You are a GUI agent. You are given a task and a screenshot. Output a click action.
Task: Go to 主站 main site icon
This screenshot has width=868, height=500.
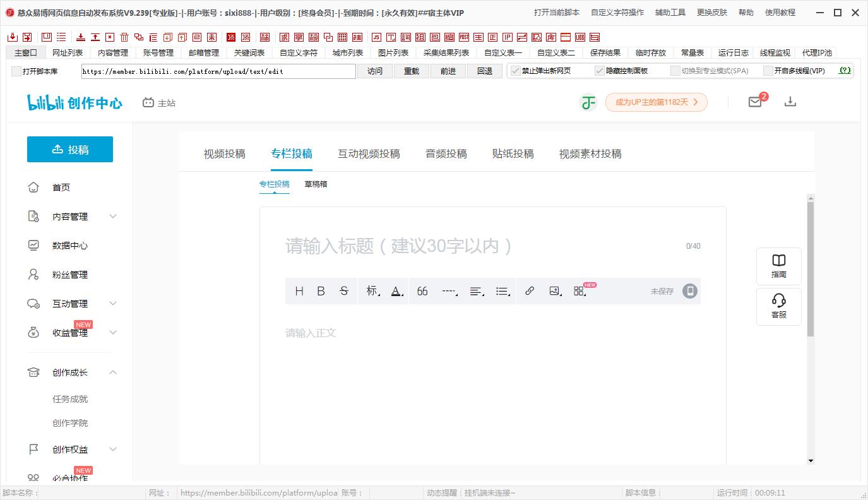pos(159,102)
